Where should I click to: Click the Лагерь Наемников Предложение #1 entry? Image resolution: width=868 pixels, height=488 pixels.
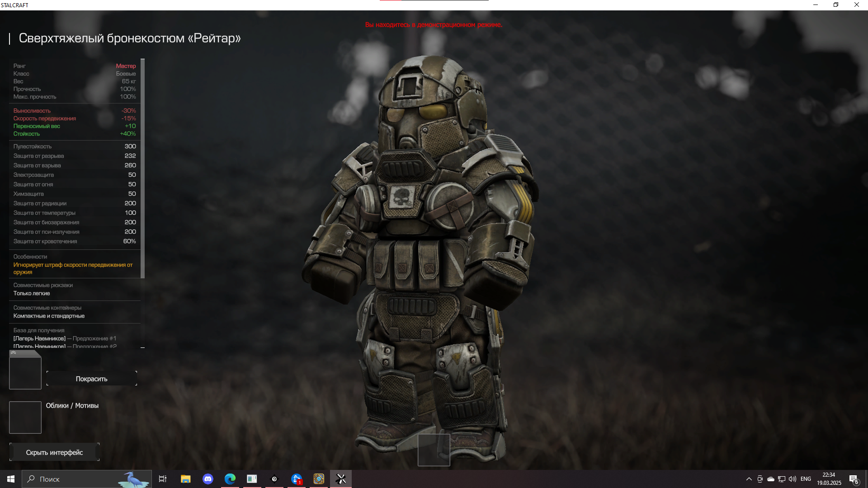point(65,338)
